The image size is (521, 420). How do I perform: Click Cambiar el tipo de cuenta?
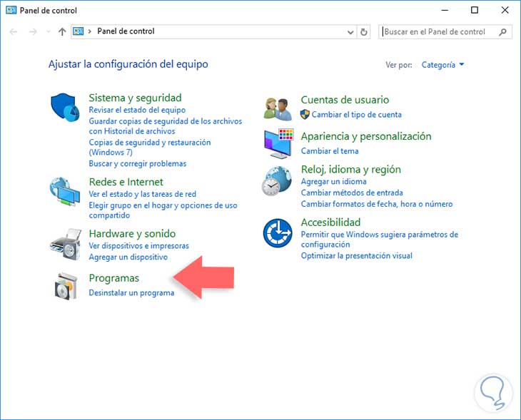point(357,115)
